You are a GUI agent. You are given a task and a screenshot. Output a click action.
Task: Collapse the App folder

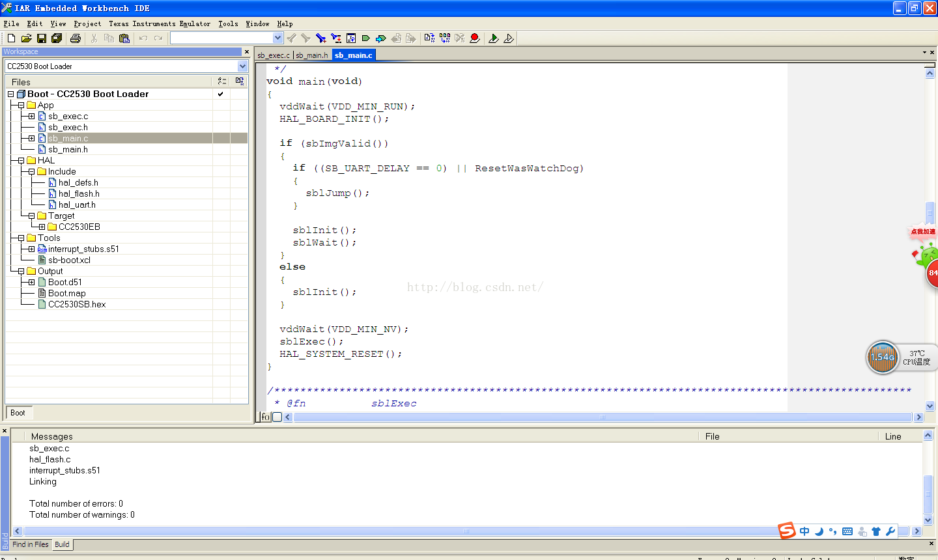pyautogui.click(x=21, y=105)
